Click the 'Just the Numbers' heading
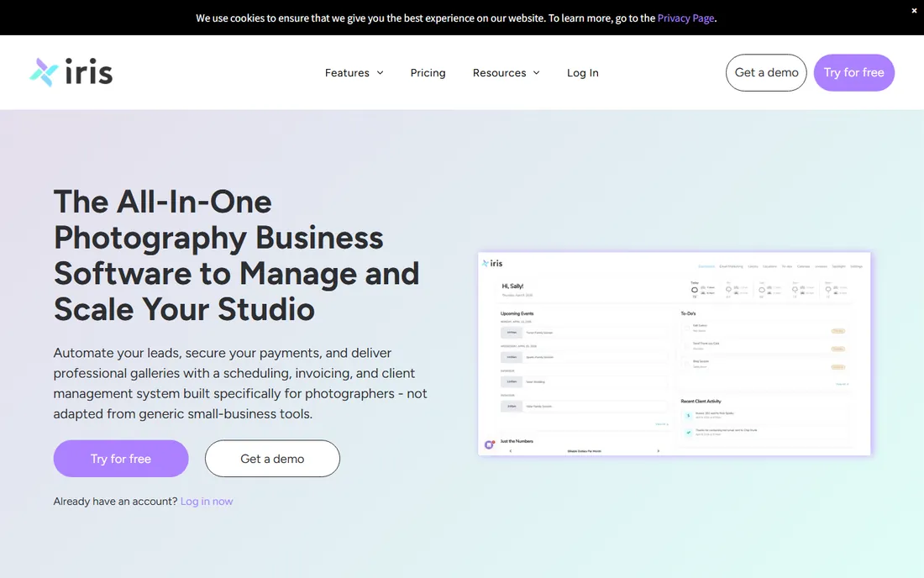This screenshot has height=578, width=924. click(x=517, y=441)
